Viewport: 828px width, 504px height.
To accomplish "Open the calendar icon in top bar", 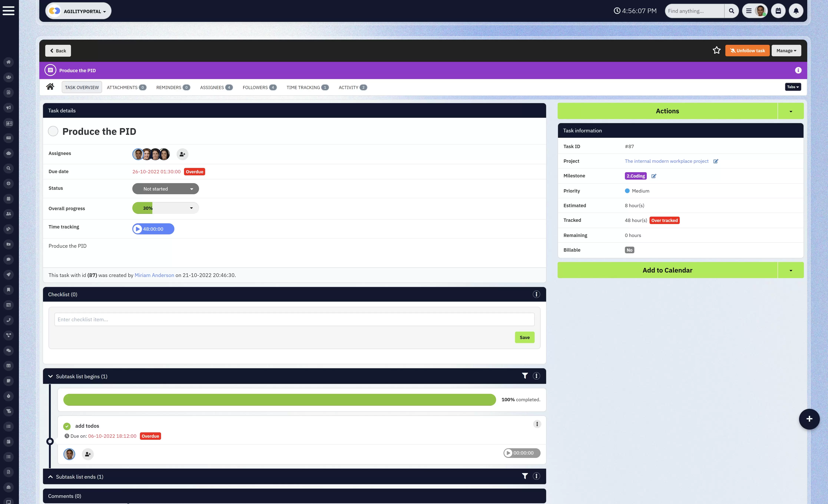I will (778, 11).
